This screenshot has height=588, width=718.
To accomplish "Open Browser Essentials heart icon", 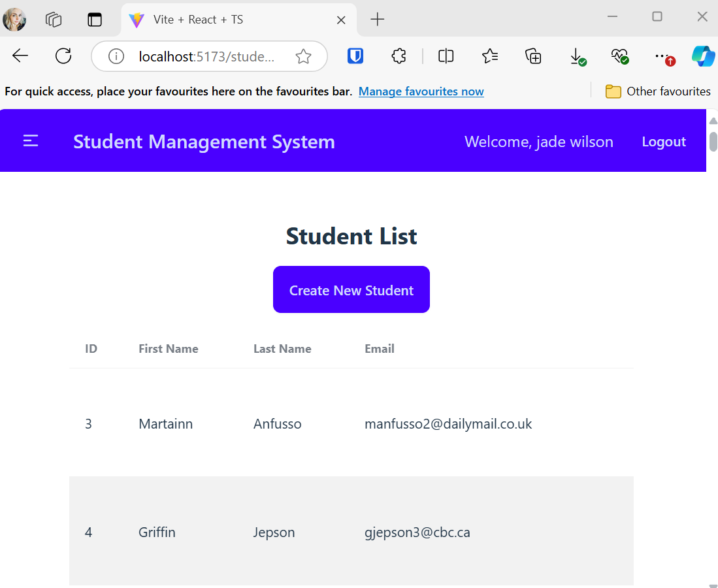I will 620,56.
